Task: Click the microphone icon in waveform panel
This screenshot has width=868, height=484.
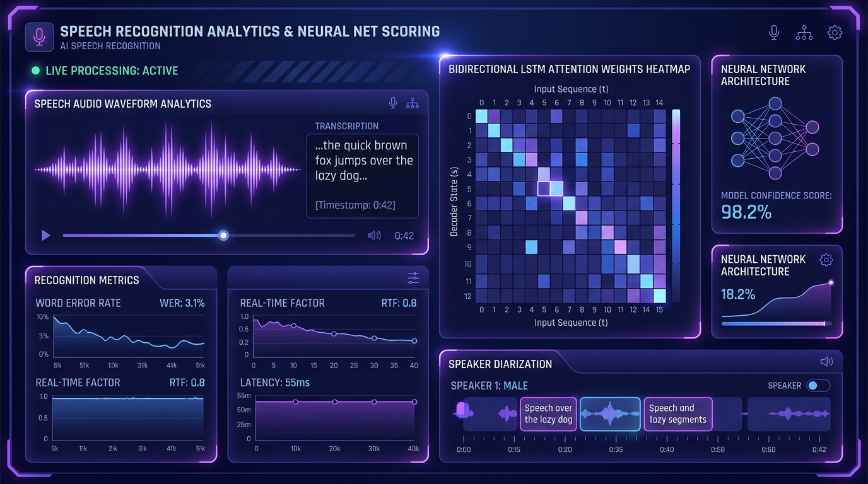Action: click(x=393, y=103)
